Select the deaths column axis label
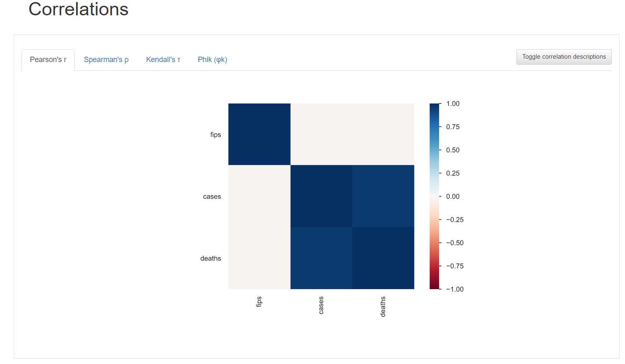This screenshot has width=625, height=364. [383, 306]
